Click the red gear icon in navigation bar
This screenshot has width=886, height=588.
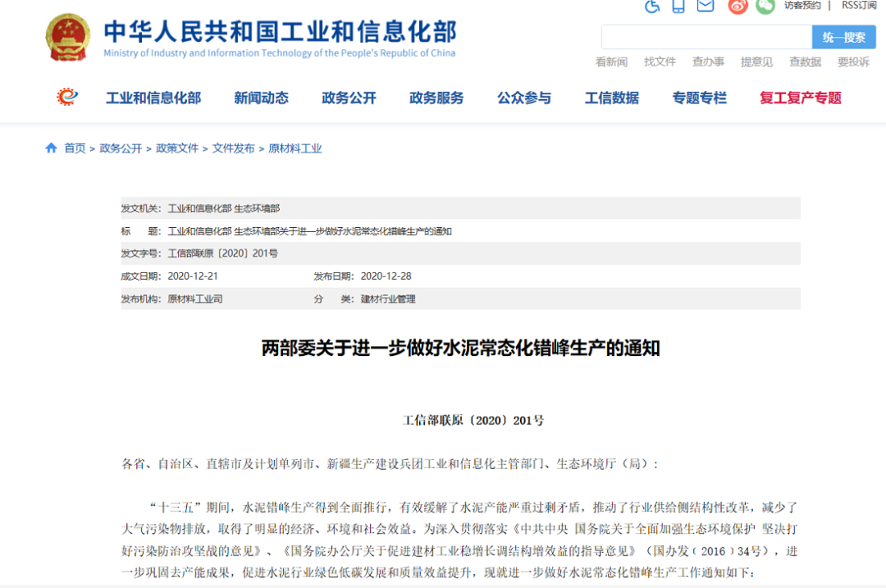[x=67, y=98]
